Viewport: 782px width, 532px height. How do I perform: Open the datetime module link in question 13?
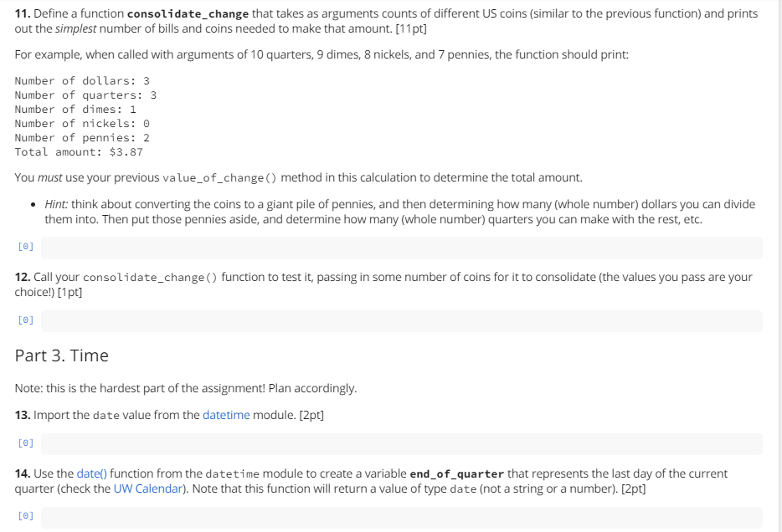coord(226,414)
